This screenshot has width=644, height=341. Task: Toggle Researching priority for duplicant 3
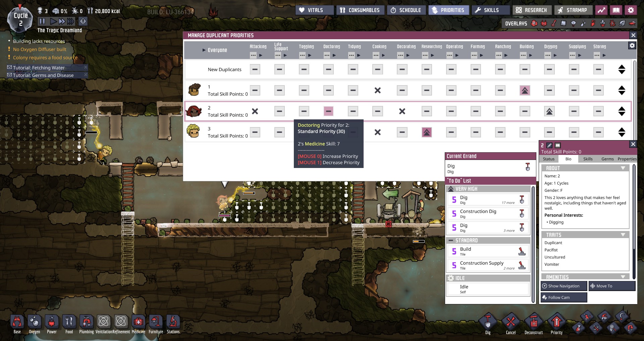point(427,132)
